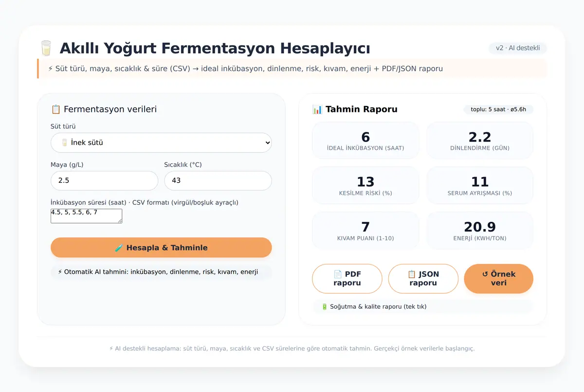The height and width of the screenshot is (392, 584).
Task: Click the incubation CSV textarea
Action: pyautogui.click(x=86, y=216)
